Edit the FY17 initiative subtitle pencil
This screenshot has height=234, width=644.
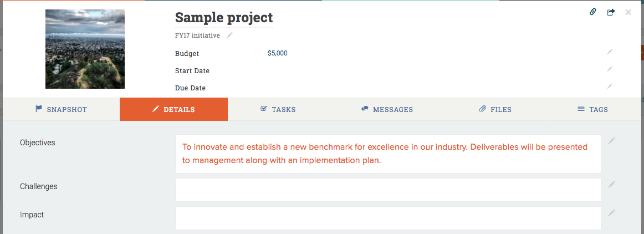[x=230, y=35]
